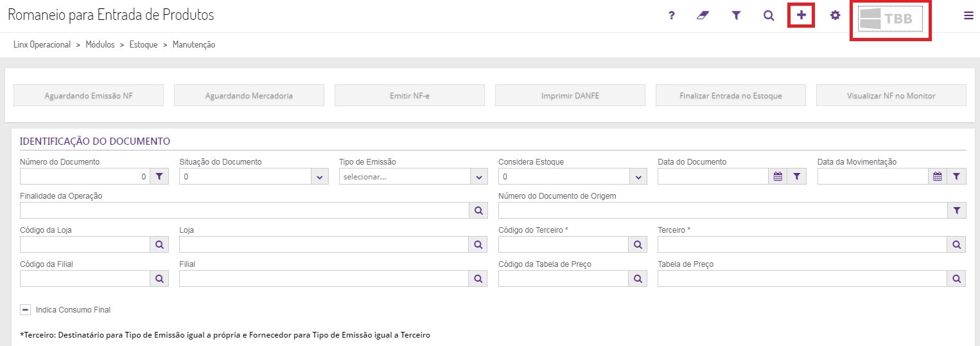Click the help question mark icon
The width and height of the screenshot is (980, 346).
click(x=672, y=15)
